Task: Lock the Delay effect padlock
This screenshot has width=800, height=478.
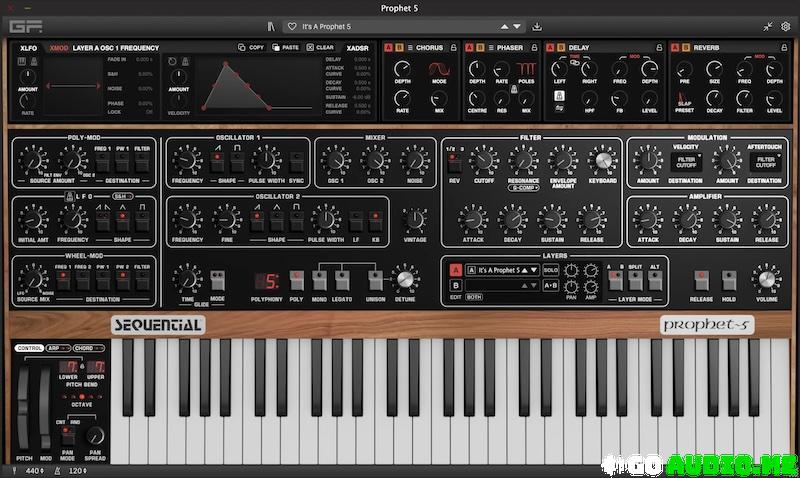Action: pyautogui.click(x=659, y=47)
